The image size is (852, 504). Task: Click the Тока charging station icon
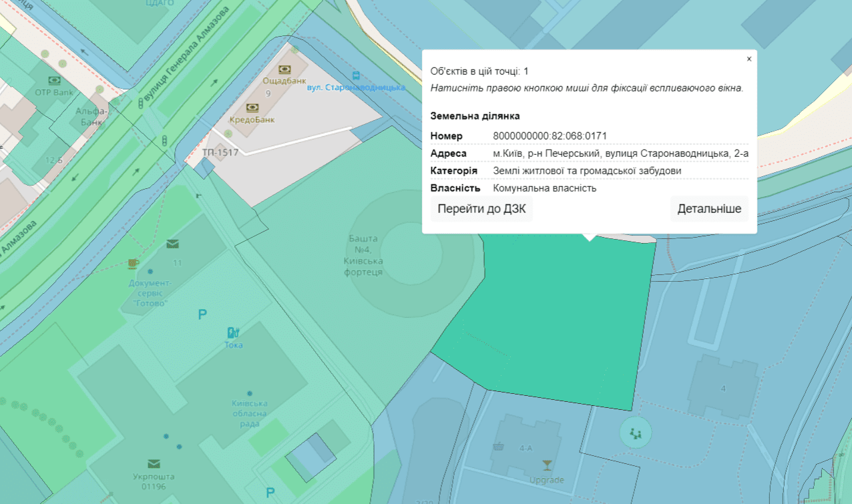click(233, 332)
